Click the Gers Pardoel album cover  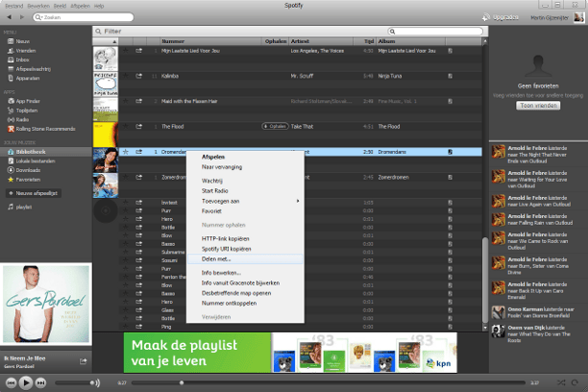click(x=46, y=304)
